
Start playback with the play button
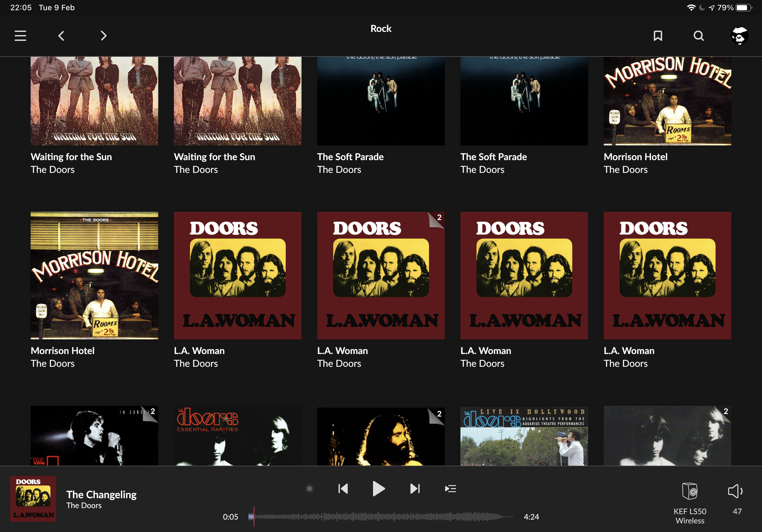tap(379, 489)
